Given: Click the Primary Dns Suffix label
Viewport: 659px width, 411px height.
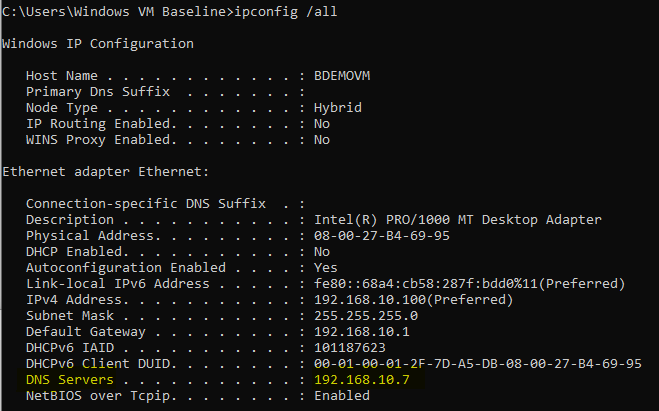Looking at the screenshot, I should pos(98,92).
